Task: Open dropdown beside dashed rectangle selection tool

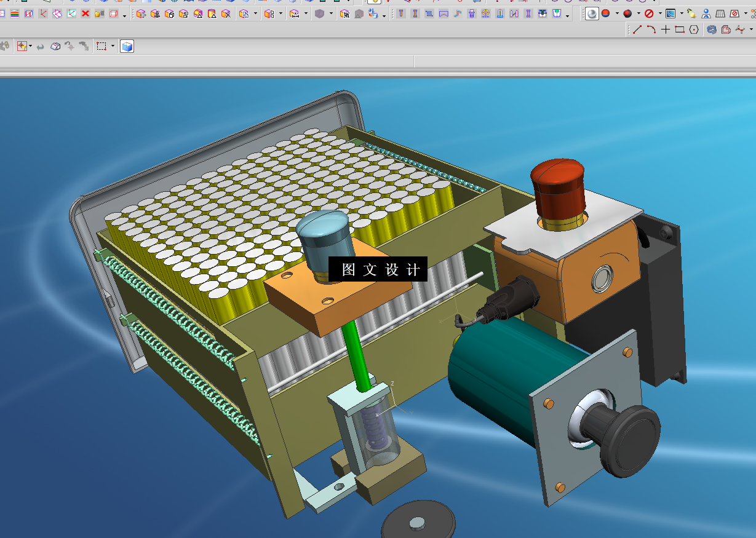Action: [113, 46]
